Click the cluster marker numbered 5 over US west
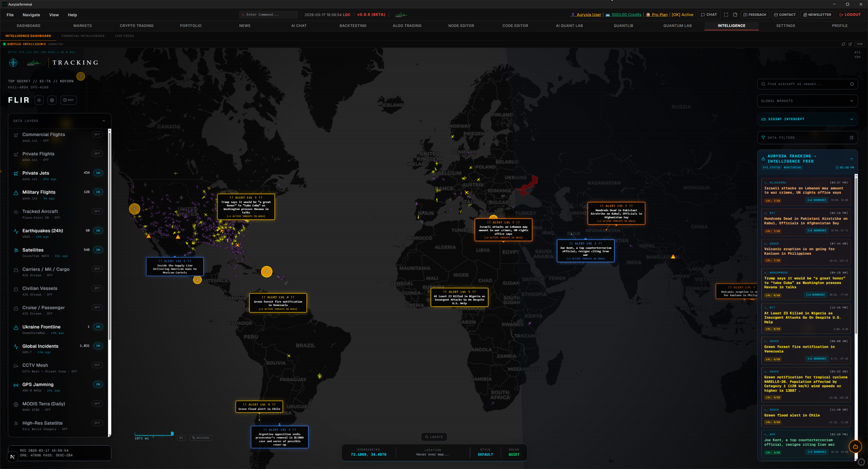Image resolution: width=868 pixels, height=469 pixels. click(135, 209)
